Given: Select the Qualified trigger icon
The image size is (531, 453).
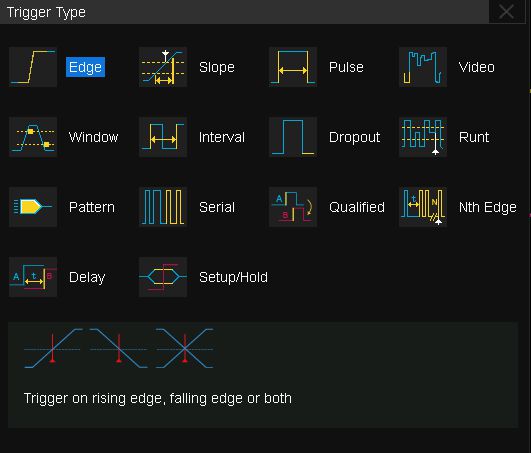Looking at the screenshot, I should tap(293, 207).
